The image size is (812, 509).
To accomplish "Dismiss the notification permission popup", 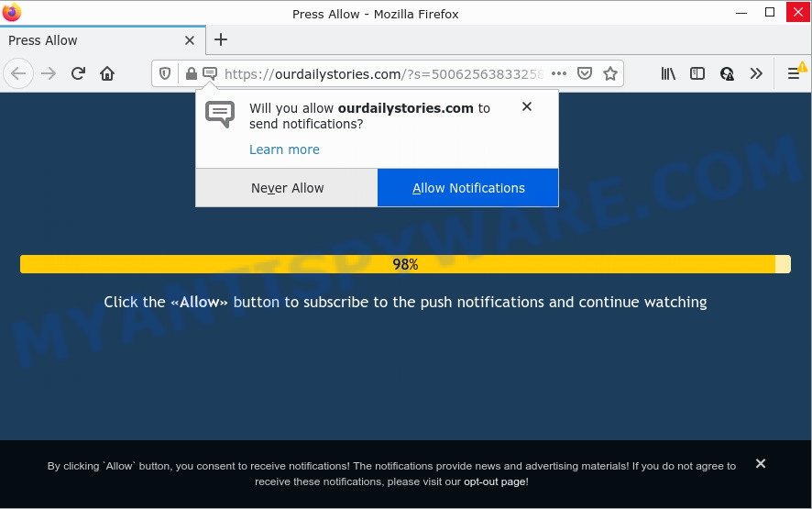I will click(x=527, y=106).
